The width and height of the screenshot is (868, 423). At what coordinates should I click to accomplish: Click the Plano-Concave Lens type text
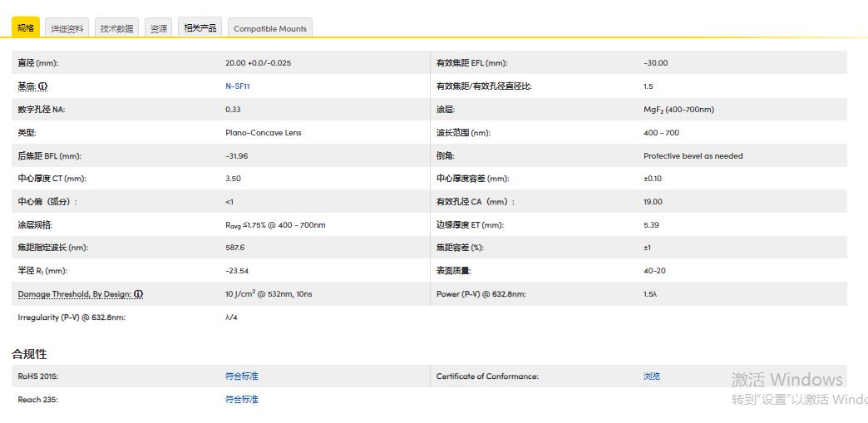click(263, 133)
